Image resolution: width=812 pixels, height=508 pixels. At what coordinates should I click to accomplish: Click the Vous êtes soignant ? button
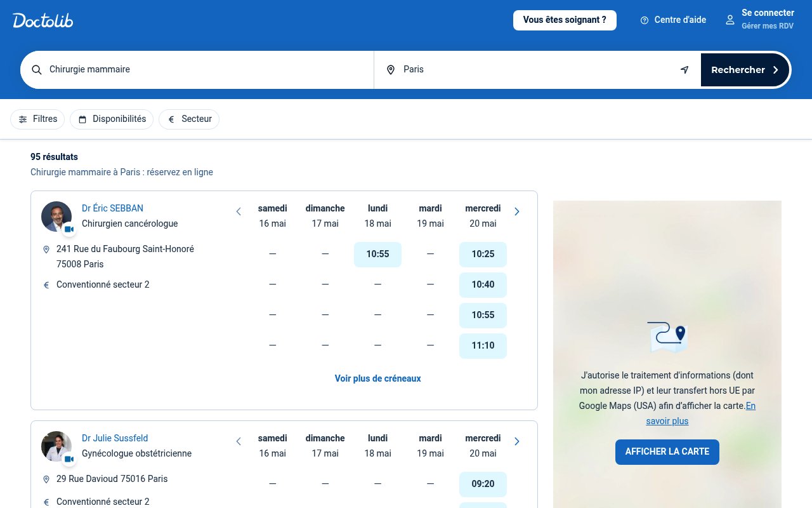(565, 20)
